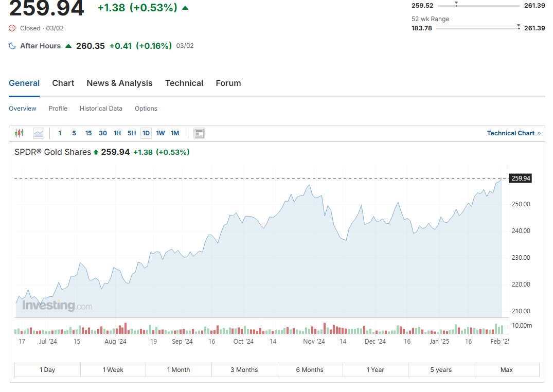
Task: Show the Max range
Action: click(x=507, y=370)
